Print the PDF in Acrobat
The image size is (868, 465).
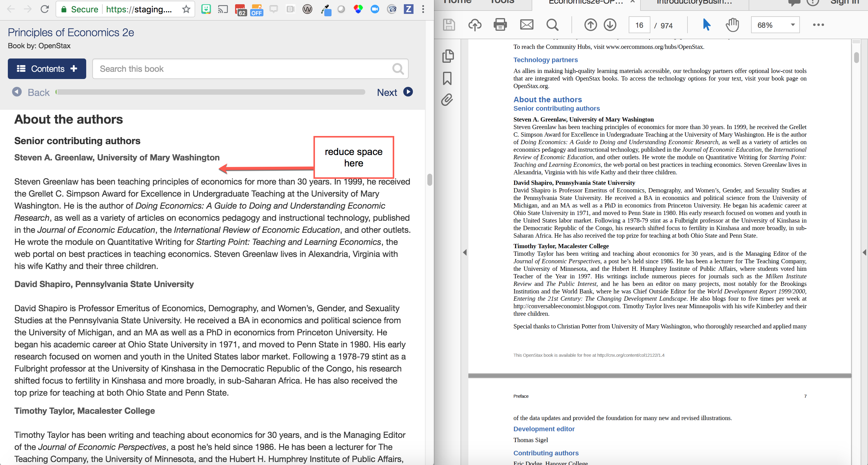(500, 25)
